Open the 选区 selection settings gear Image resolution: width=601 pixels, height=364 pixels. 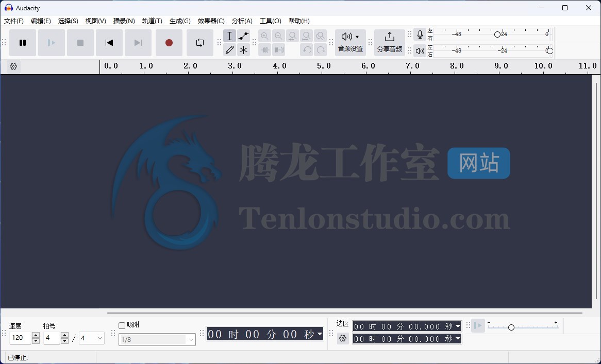(x=343, y=338)
